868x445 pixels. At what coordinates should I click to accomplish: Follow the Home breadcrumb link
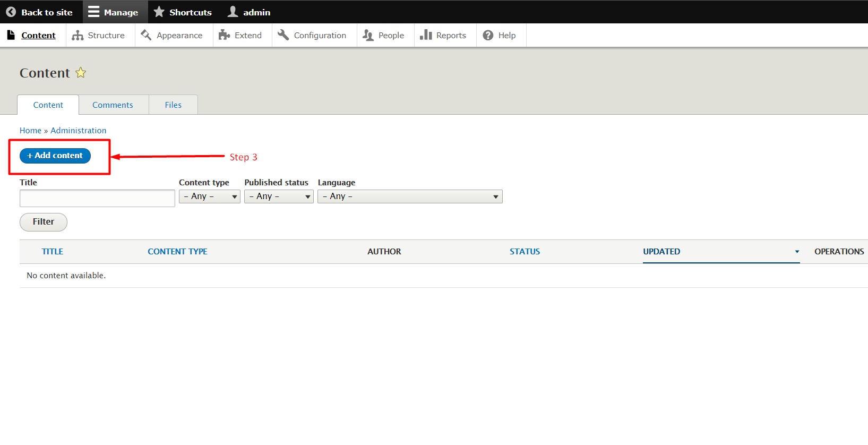[x=30, y=131]
